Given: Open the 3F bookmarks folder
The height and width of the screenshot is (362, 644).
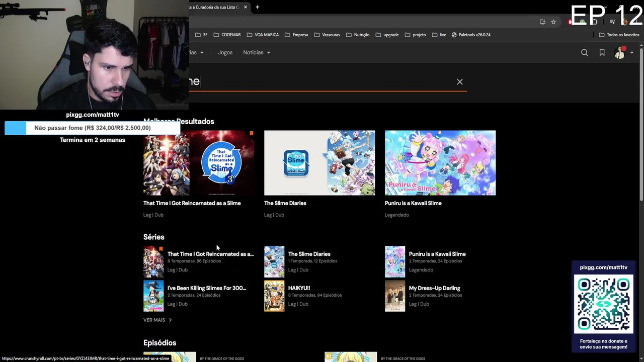Looking at the screenshot, I should click(x=201, y=35).
